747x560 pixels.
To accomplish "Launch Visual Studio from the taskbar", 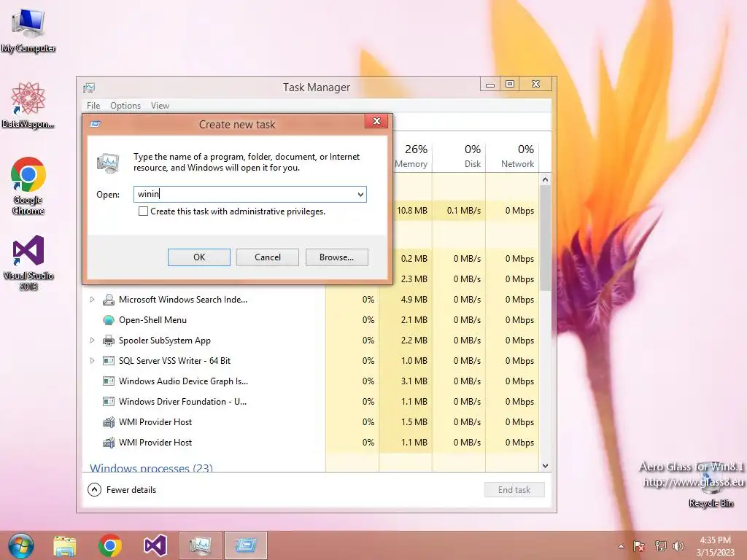I will (155, 545).
